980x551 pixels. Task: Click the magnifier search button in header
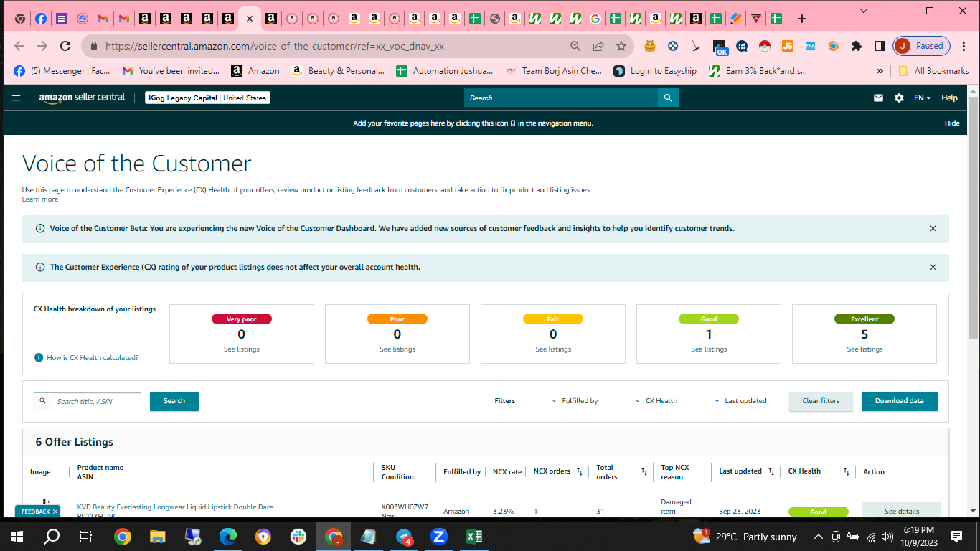pyautogui.click(x=668, y=98)
